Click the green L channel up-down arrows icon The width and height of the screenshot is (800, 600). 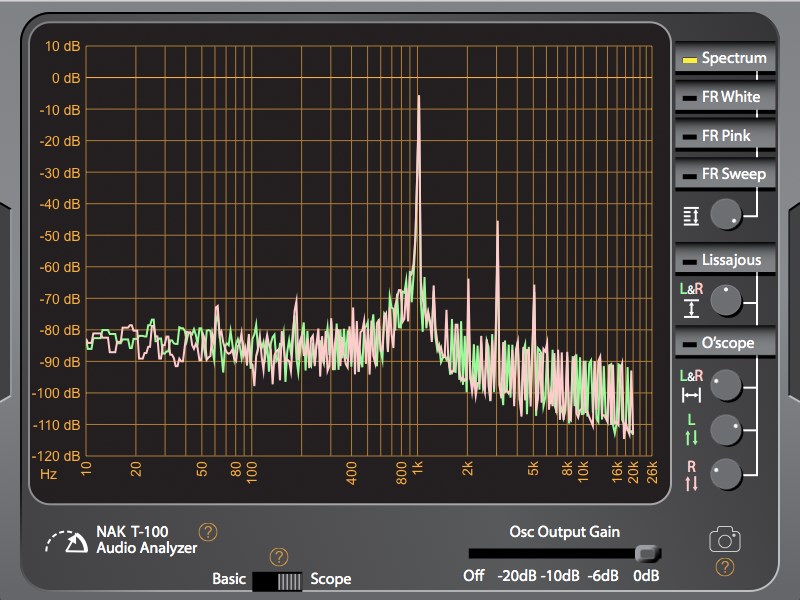click(x=691, y=430)
